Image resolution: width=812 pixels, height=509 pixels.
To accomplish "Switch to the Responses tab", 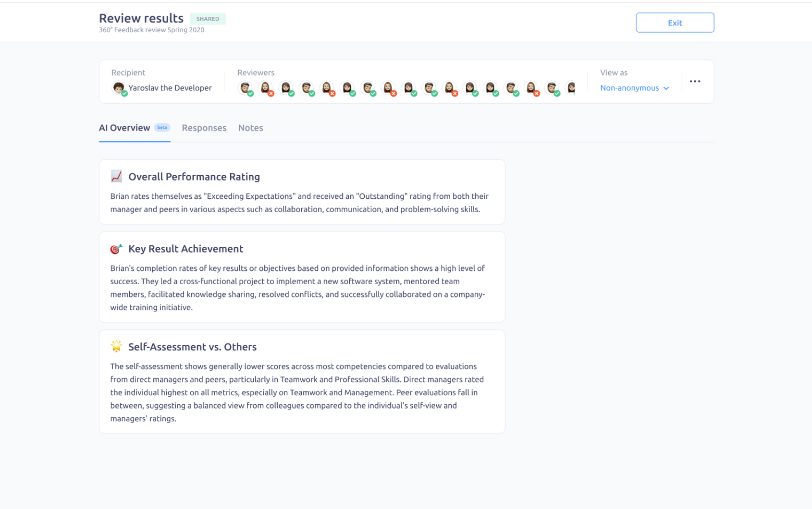I will [x=204, y=128].
